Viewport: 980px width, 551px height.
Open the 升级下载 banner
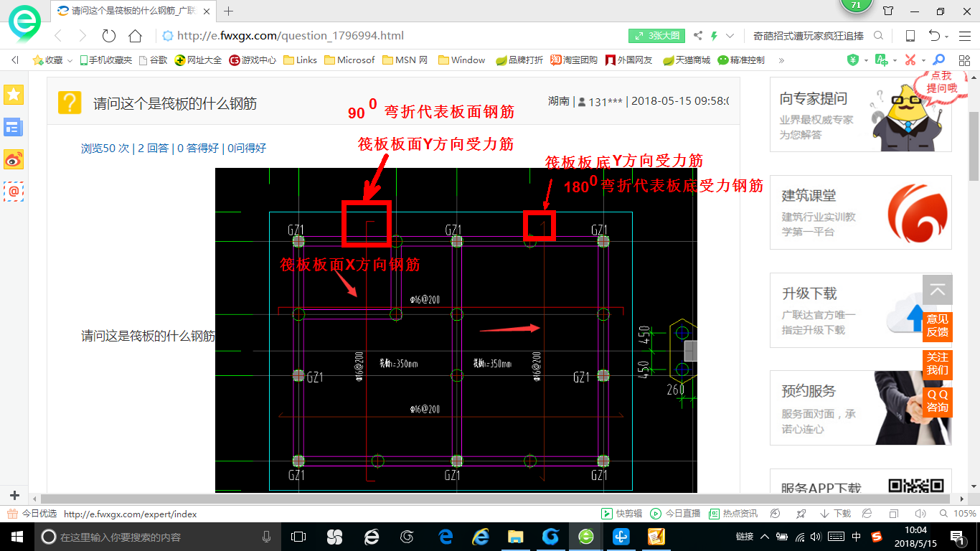(x=861, y=310)
